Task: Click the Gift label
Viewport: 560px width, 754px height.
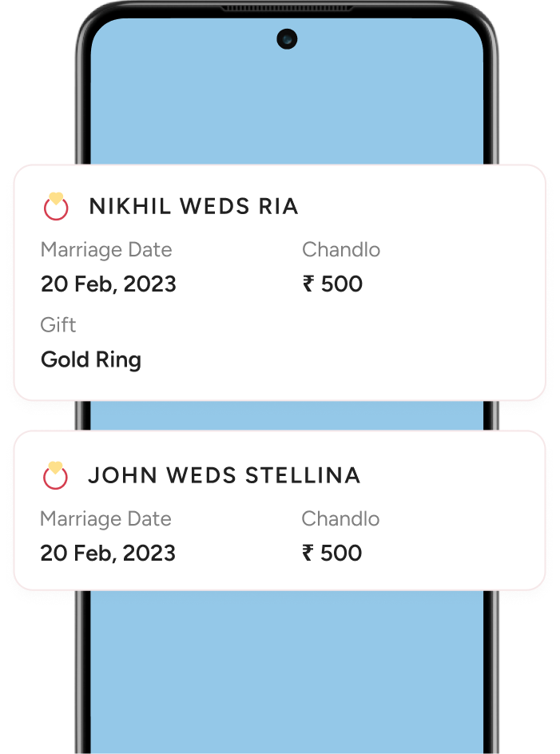Action: click(58, 325)
